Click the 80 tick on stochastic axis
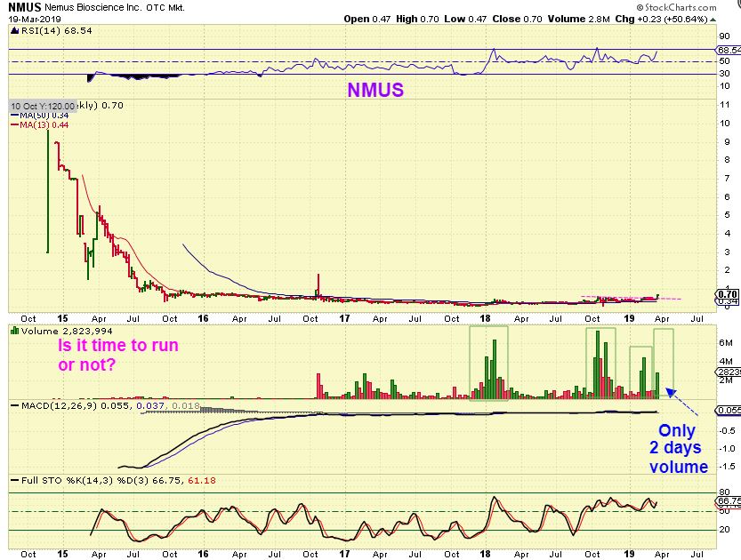The height and width of the screenshot is (560, 741). [x=724, y=492]
